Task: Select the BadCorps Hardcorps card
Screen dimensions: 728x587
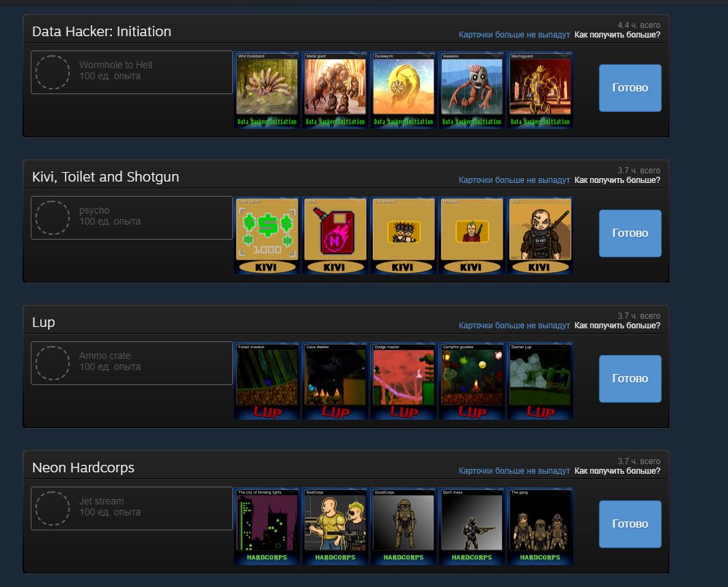Action: (x=335, y=526)
